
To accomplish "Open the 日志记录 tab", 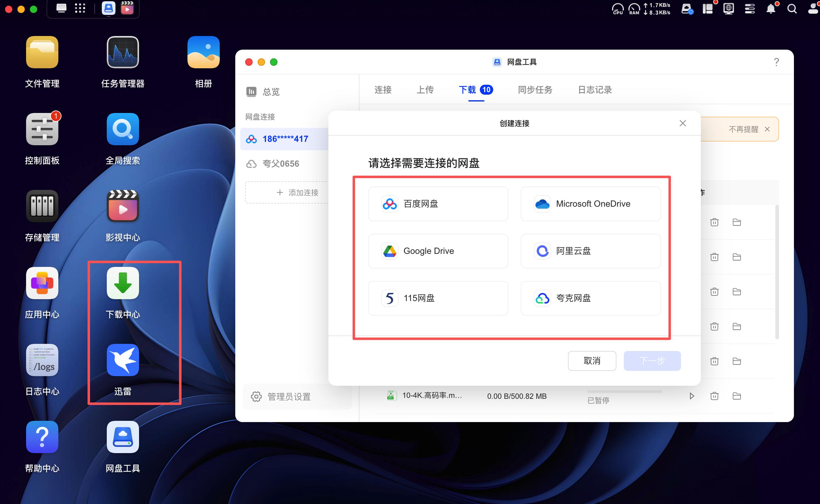I will click(x=595, y=90).
